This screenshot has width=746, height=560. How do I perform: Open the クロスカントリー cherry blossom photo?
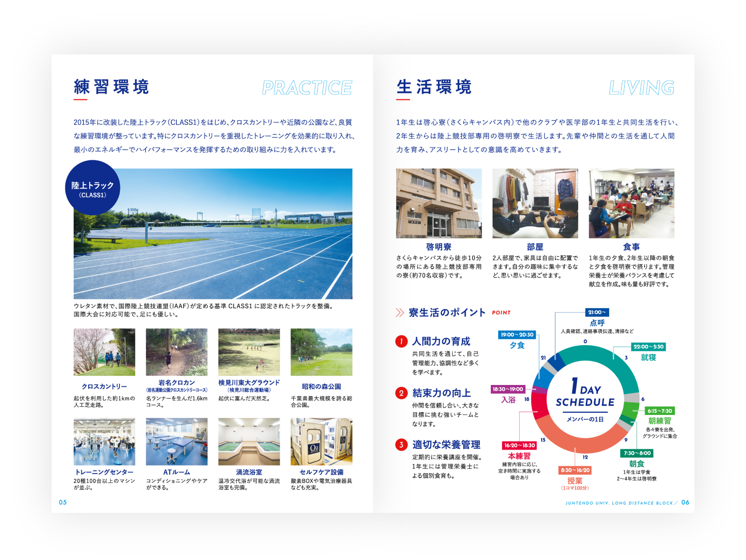(x=104, y=352)
